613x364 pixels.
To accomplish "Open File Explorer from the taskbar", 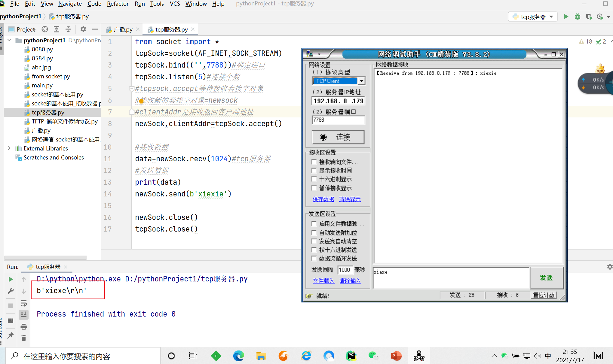I will 261,356.
